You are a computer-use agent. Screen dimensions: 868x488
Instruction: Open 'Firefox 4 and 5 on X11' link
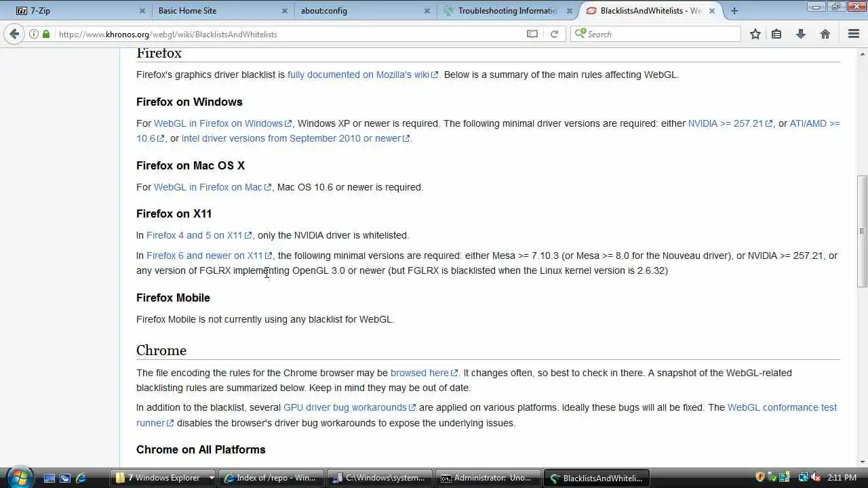click(199, 235)
